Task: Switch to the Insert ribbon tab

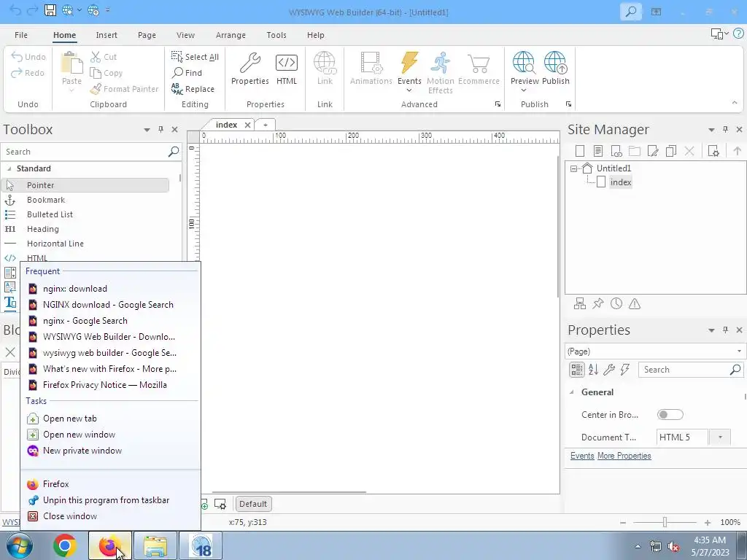Action: coord(107,35)
